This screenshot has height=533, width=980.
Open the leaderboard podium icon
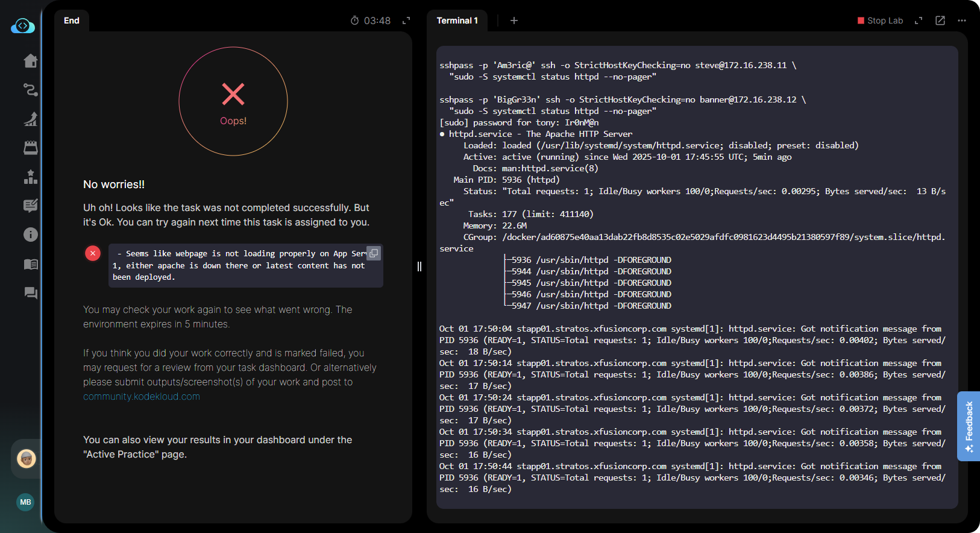30,177
